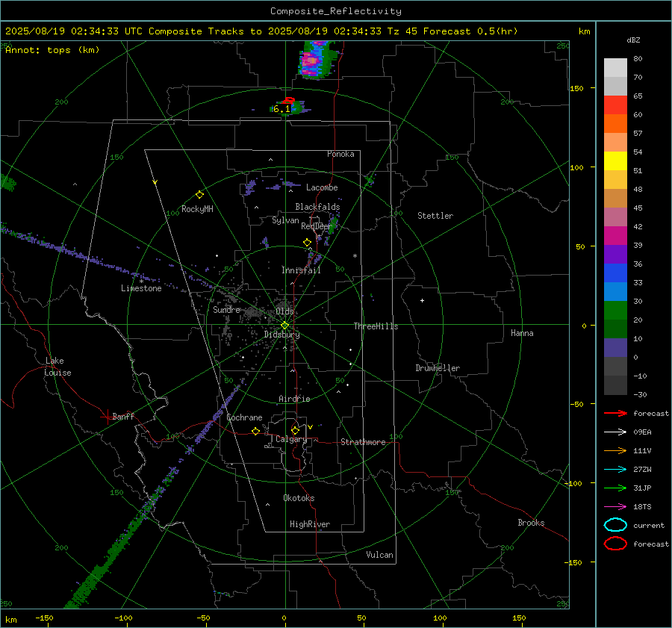Click the yellow diamond marker at Calgary
This screenshot has width=672, height=628.
coord(295,430)
